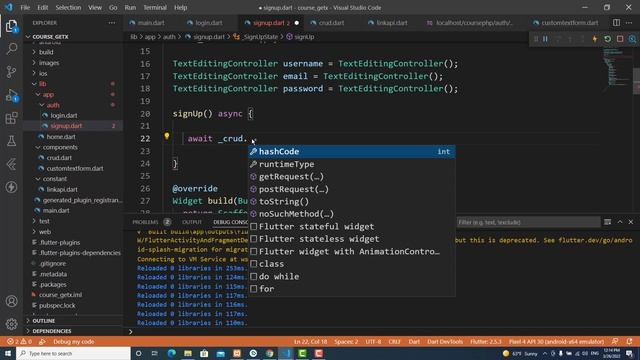
Task: Click the lightbulb quick-fix icon on line 22
Action: tap(167, 136)
